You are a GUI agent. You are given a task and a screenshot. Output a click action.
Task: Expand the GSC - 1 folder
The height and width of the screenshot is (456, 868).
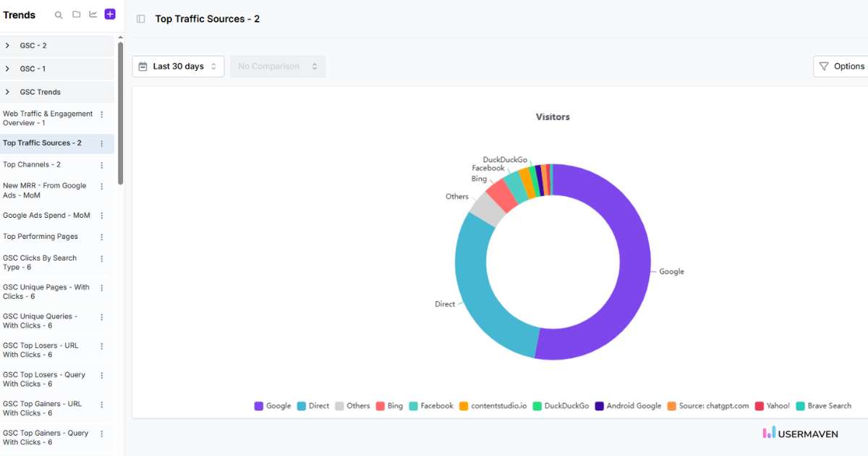(57, 69)
